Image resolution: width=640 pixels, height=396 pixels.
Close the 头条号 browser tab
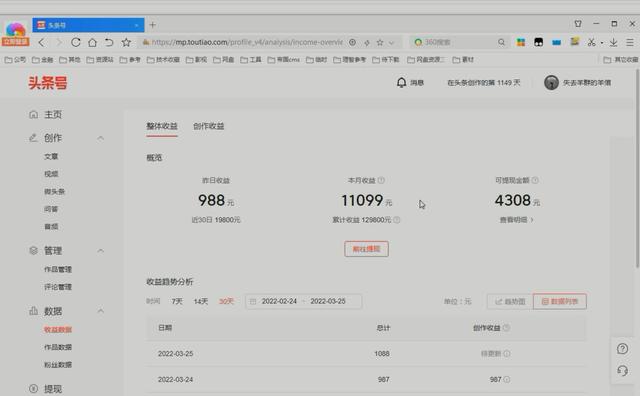(136, 25)
